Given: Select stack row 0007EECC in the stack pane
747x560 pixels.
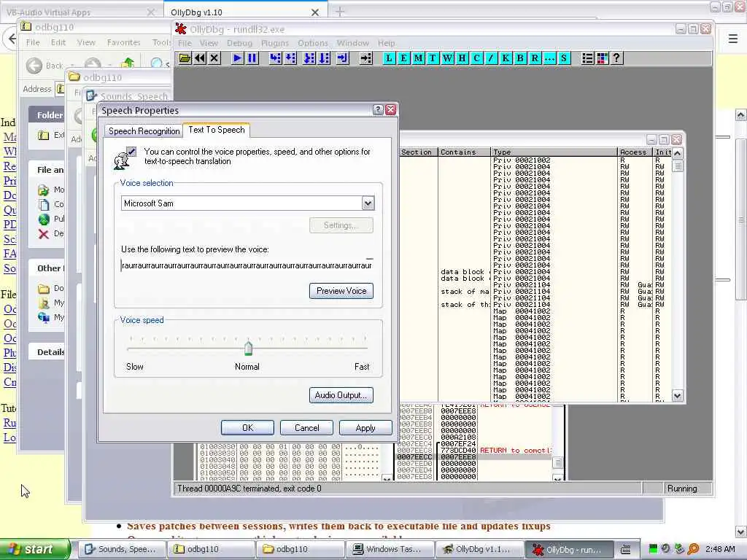Looking at the screenshot, I should tap(473, 456).
